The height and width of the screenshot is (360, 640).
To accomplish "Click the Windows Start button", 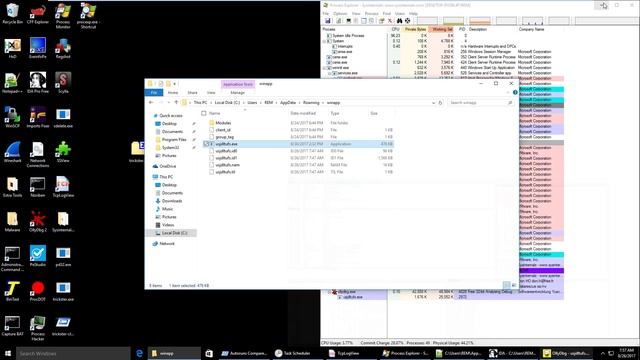I will pyautogui.click(x=8, y=353).
